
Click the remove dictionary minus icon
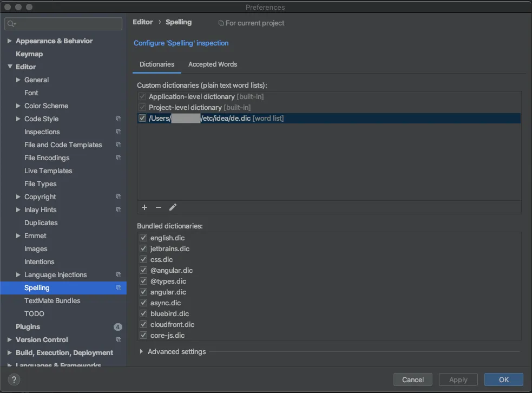pos(159,207)
